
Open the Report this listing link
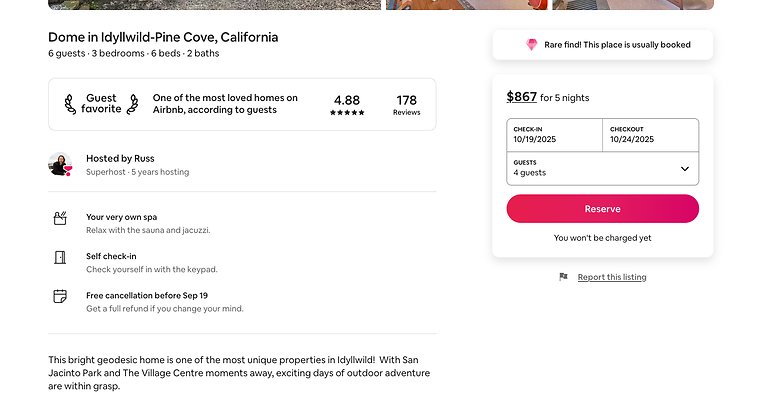(x=612, y=277)
